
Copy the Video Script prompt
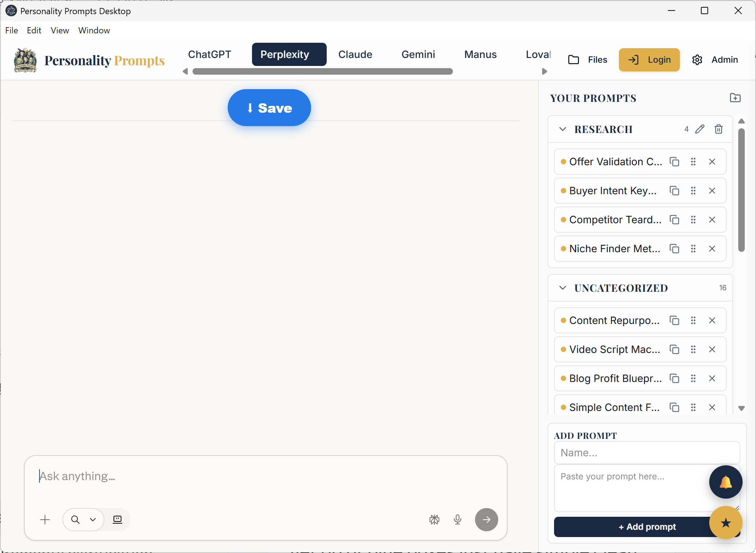(x=674, y=349)
